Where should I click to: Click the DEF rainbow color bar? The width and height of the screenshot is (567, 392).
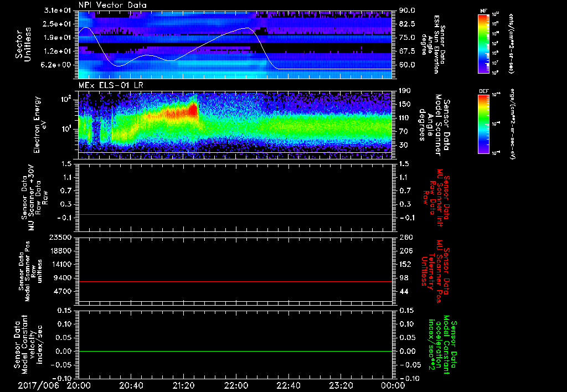(x=484, y=124)
